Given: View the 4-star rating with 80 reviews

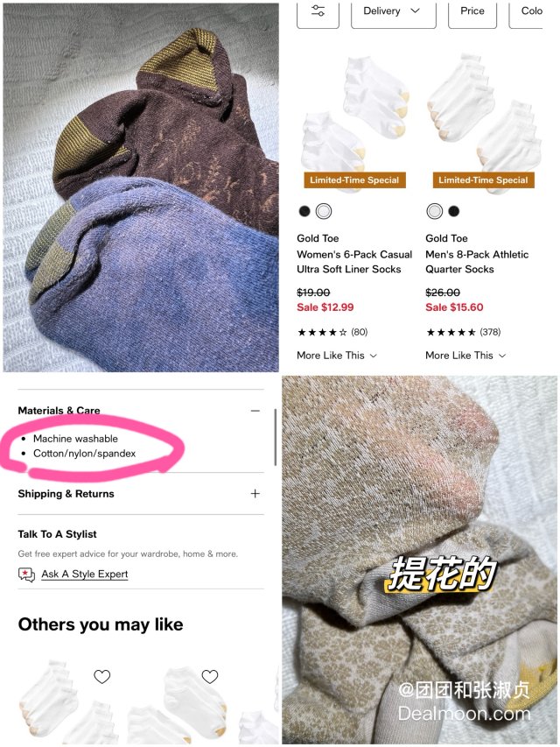Looking at the screenshot, I should coord(332,332).
